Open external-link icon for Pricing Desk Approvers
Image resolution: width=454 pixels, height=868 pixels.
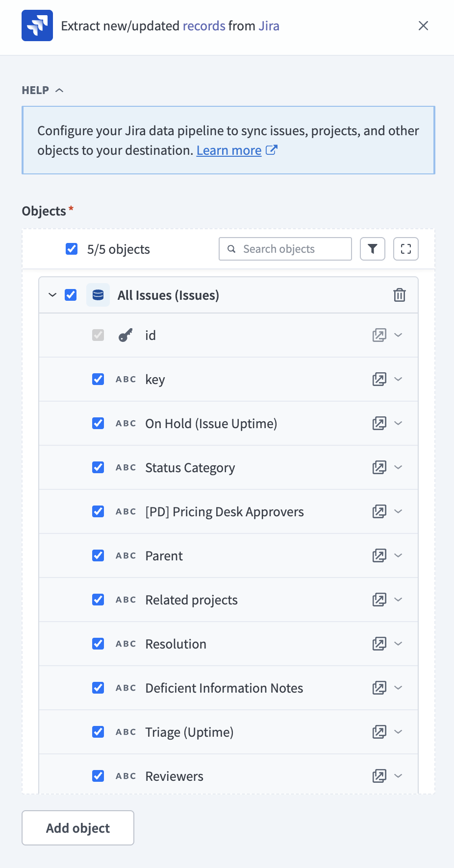(x=379, y=511)
